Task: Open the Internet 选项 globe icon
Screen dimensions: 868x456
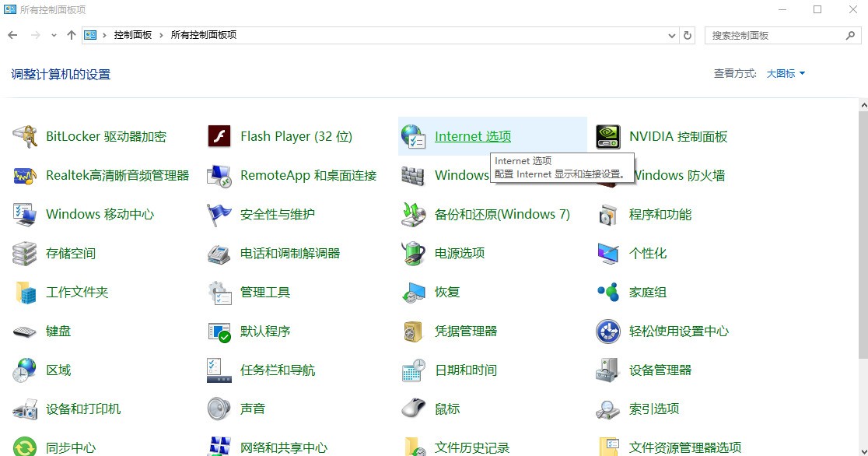Action: click(x=414, y=136)
